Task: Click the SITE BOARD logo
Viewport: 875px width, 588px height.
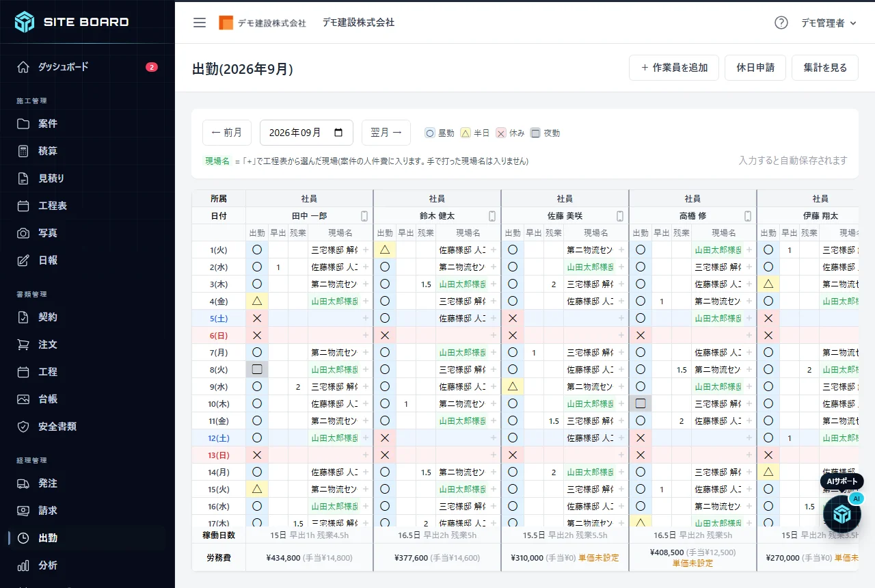Action: (x=72, y=22)
